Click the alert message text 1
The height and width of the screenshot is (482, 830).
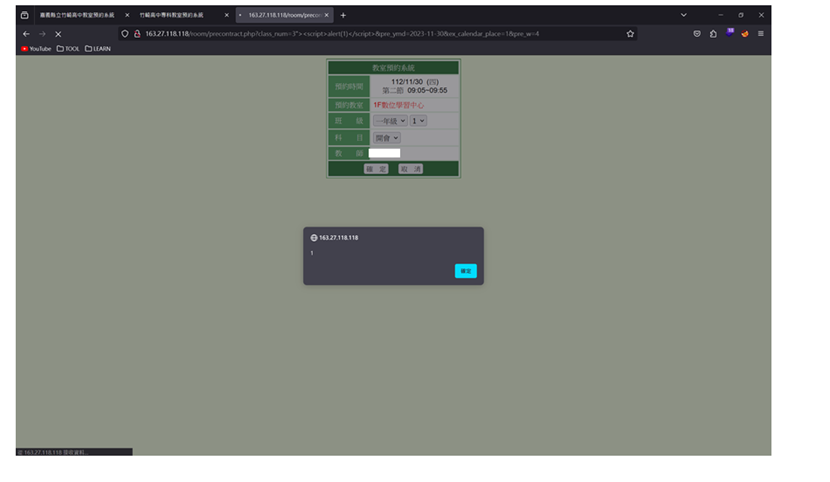coord(312,253)
